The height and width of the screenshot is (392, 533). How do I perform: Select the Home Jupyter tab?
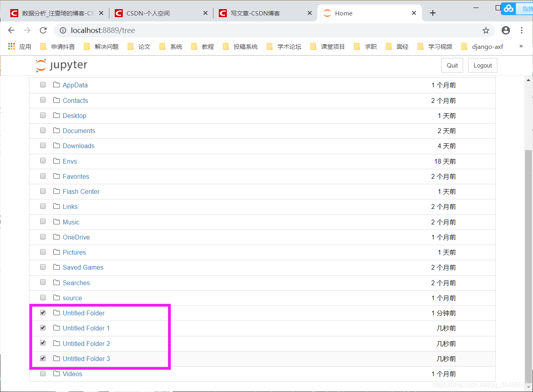[x=369, y=13]
